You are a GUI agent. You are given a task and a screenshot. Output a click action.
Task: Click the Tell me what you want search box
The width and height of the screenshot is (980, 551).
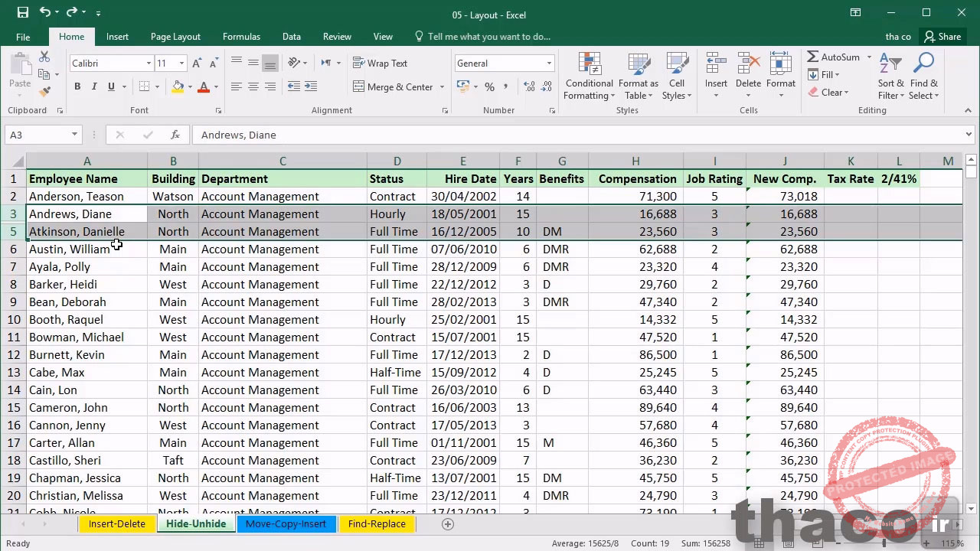click(x=482, y=37)
